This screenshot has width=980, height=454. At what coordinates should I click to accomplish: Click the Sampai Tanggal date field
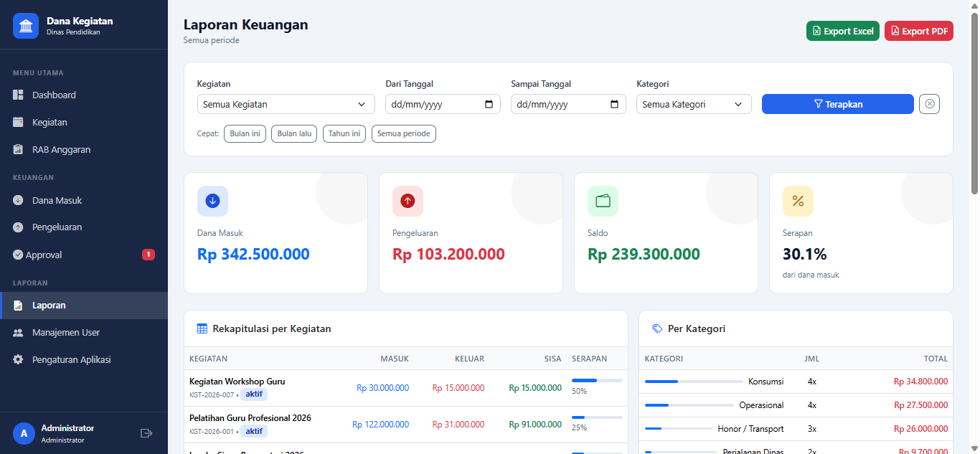pos(568,104)
